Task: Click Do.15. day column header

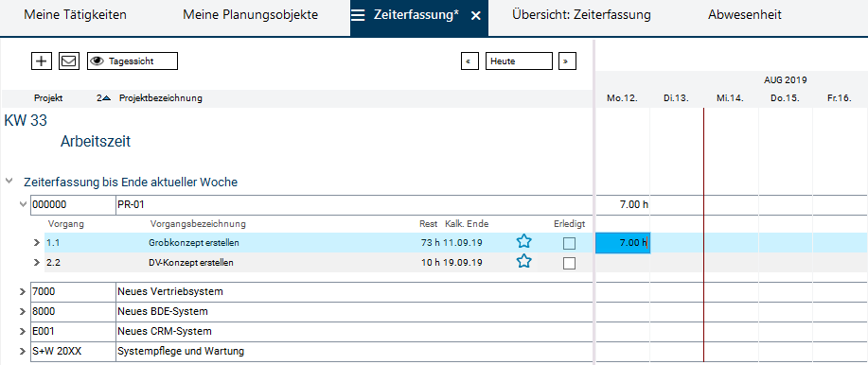Action: [785, 98]
